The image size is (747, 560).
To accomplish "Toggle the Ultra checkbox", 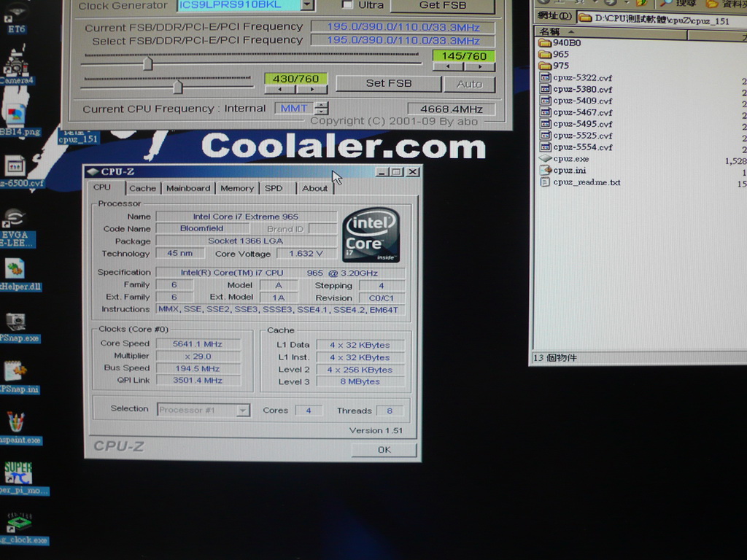I will tap(348, 5).
